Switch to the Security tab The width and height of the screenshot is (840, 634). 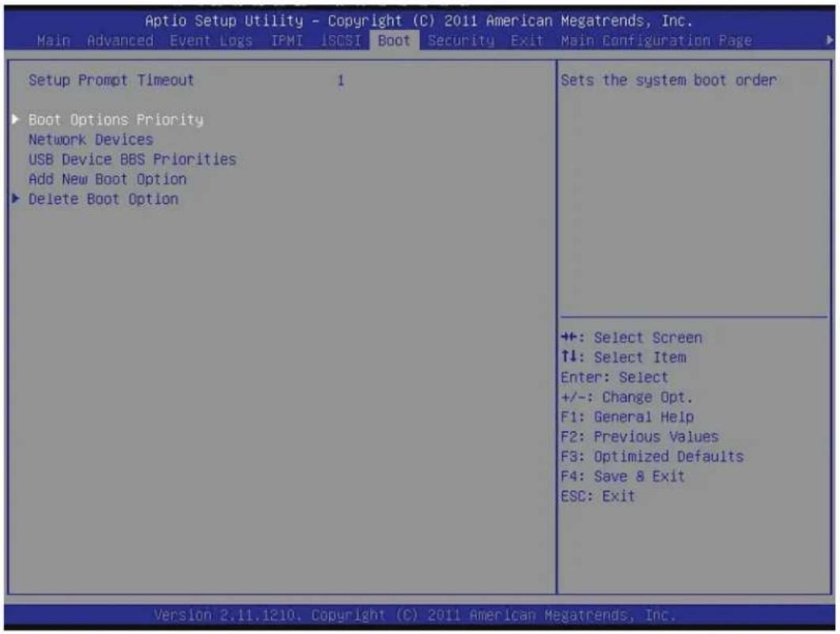tap(461, 40)
